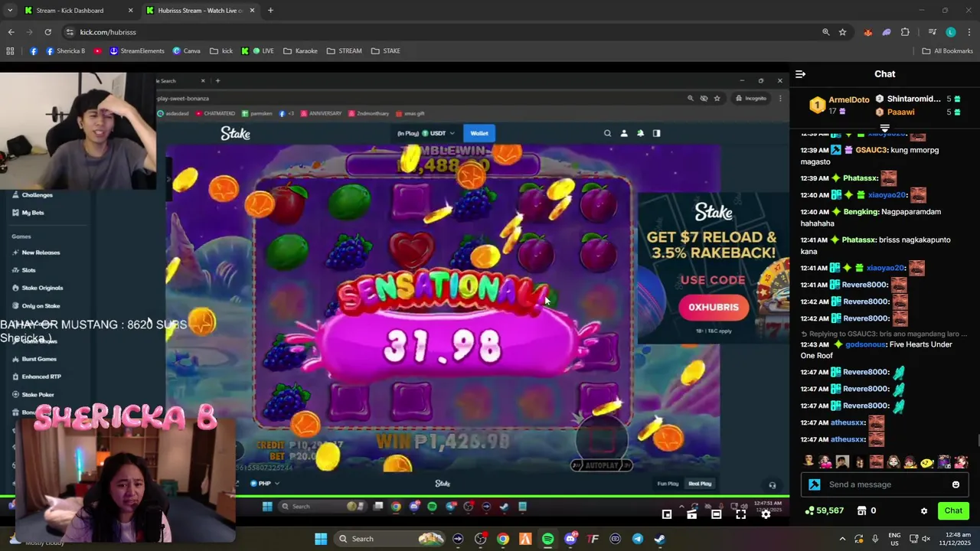Focus the Send a message field
Screen dimensions: 980x551
884,484
